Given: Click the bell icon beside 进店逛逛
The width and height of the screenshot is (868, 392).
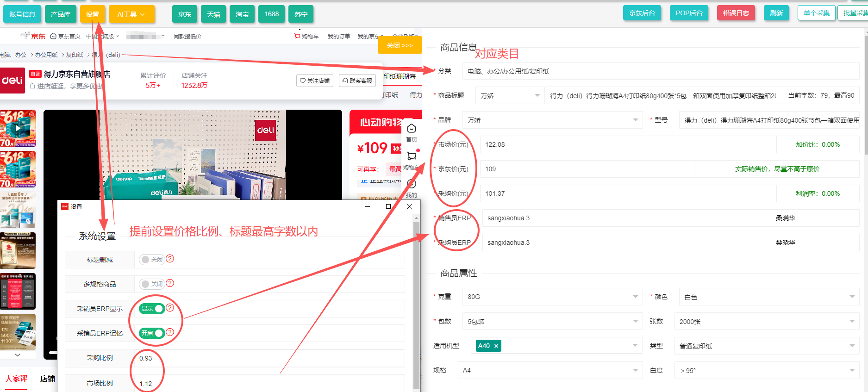Looking at the screenshot, I should click(x=32, y=86).
